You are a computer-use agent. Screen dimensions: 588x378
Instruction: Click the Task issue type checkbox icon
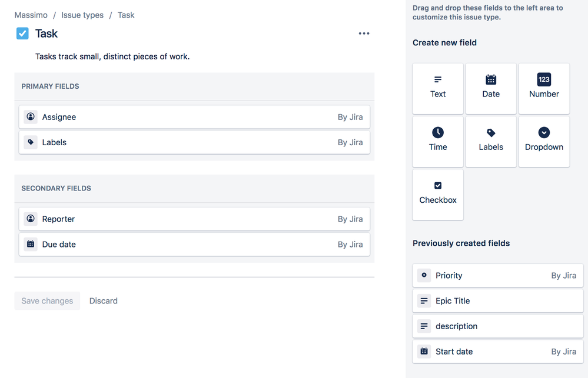[x=22, y=34]
